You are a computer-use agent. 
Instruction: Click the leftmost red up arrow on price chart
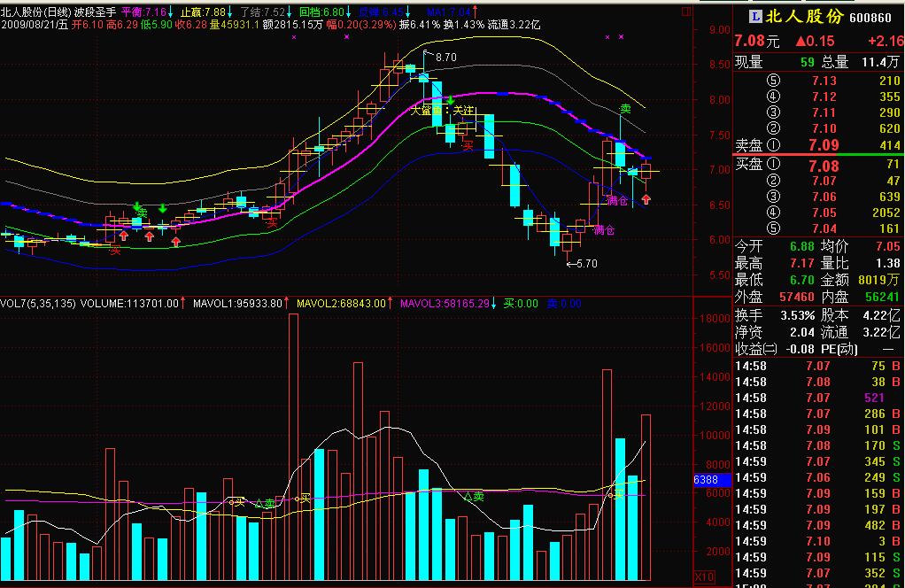click(x=123, y=236)
